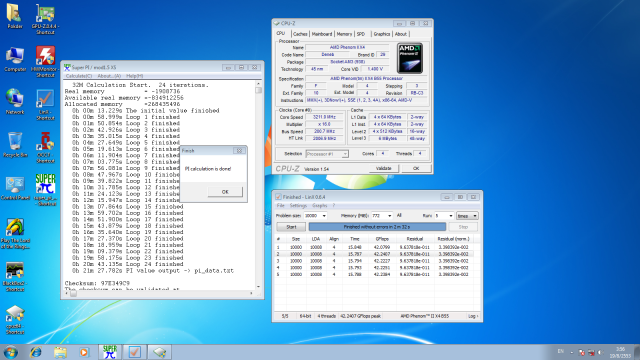The image size is (640, 360).
Task: Open Calculate(C) menu in Super PI
Action: (x=79, y=76)
